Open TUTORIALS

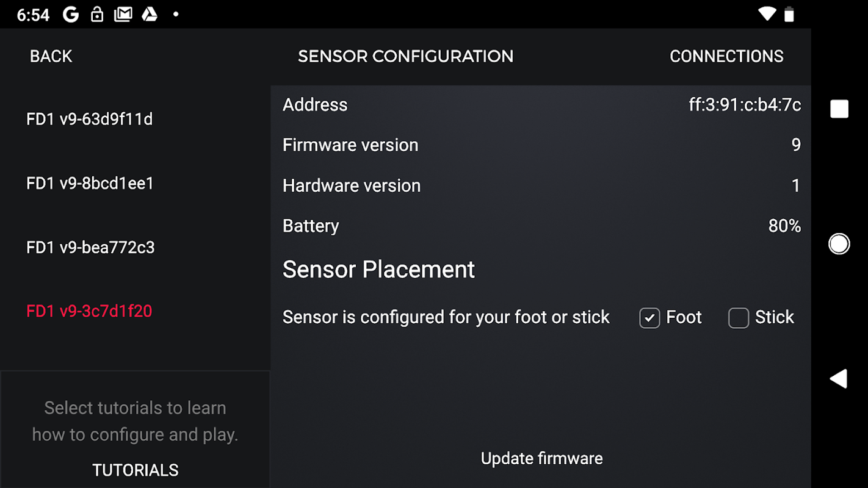pyautogui.click(x=136, y=470)
